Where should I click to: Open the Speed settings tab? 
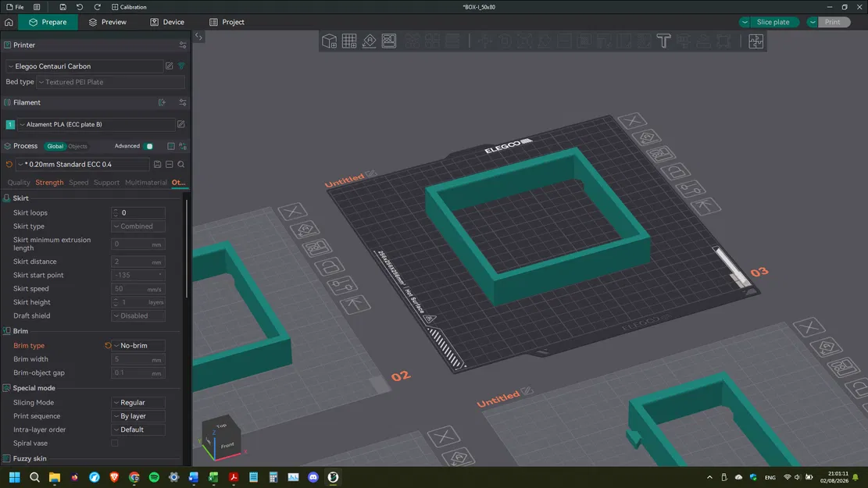pyautogui.click(x=79, y=183)
